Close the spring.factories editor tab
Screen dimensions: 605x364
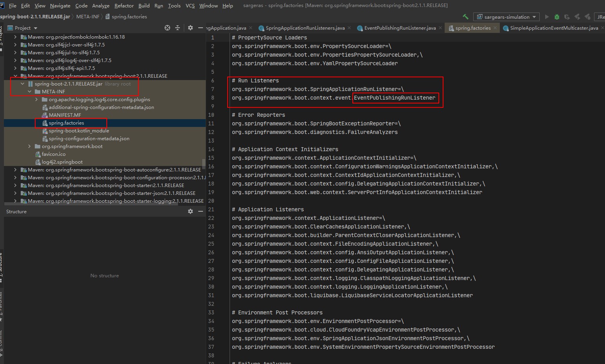click(x=495, y=28)
